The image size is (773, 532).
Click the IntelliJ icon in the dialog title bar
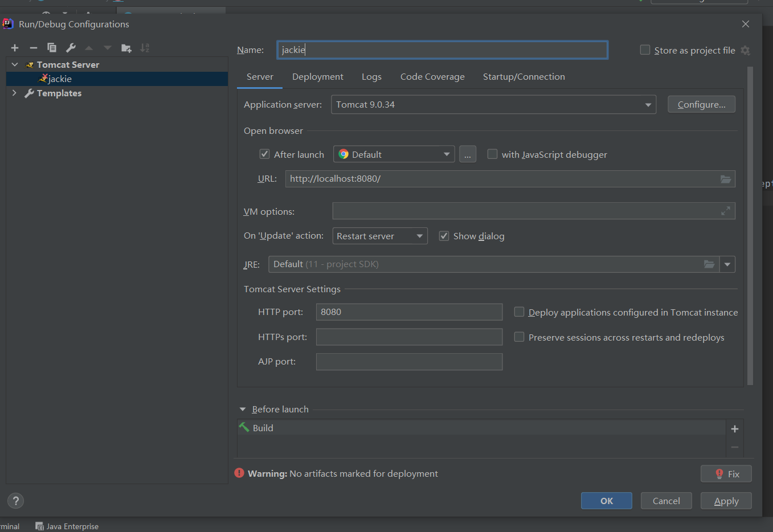8,24
